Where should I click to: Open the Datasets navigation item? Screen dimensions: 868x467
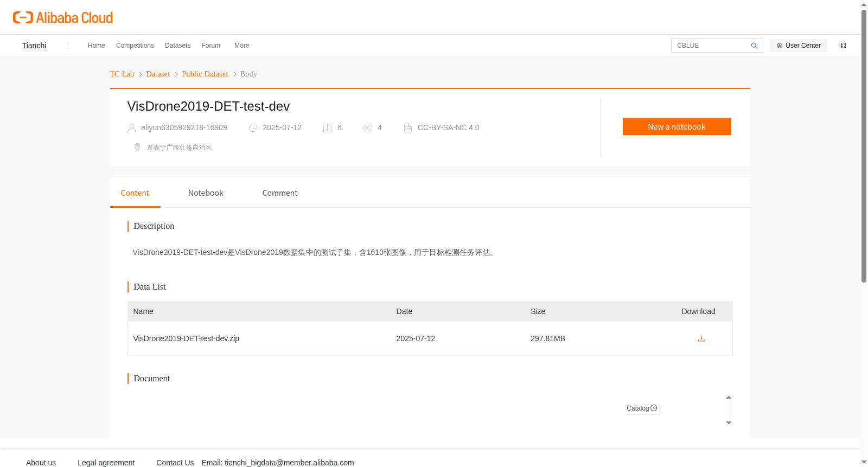[x=177, y=46]
